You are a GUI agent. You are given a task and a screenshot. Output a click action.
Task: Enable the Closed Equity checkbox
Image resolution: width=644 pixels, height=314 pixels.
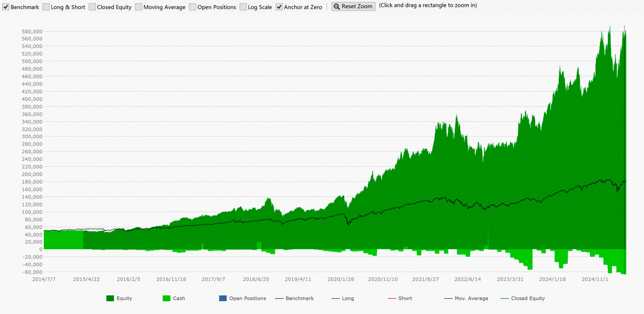[x=92, y=7]
